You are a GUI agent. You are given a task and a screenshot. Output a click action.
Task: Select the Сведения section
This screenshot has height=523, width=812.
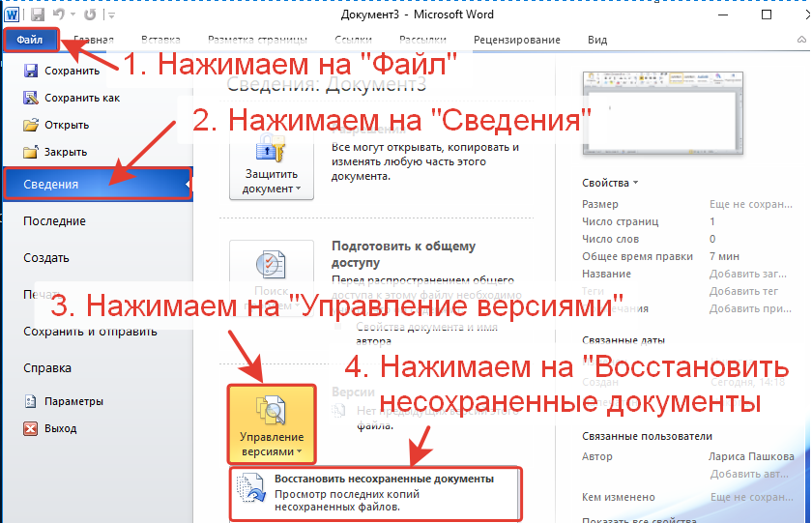[98, 184]
